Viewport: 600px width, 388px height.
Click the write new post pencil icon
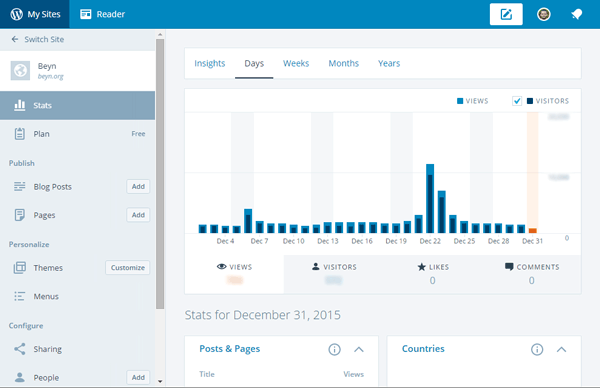pyautogui.click(x=506, y=14)
